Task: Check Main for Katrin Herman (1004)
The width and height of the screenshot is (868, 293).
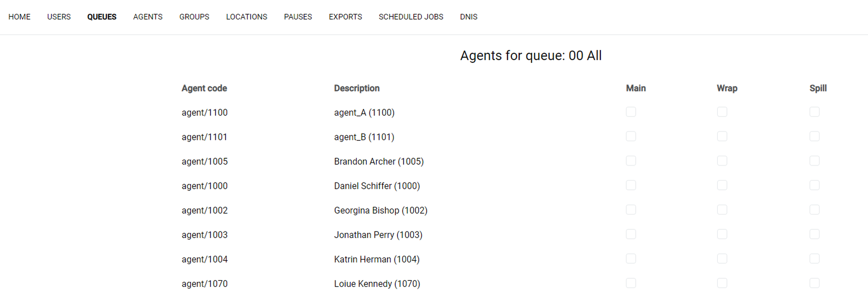Action: pyautogui.click(x=631, y=259)
